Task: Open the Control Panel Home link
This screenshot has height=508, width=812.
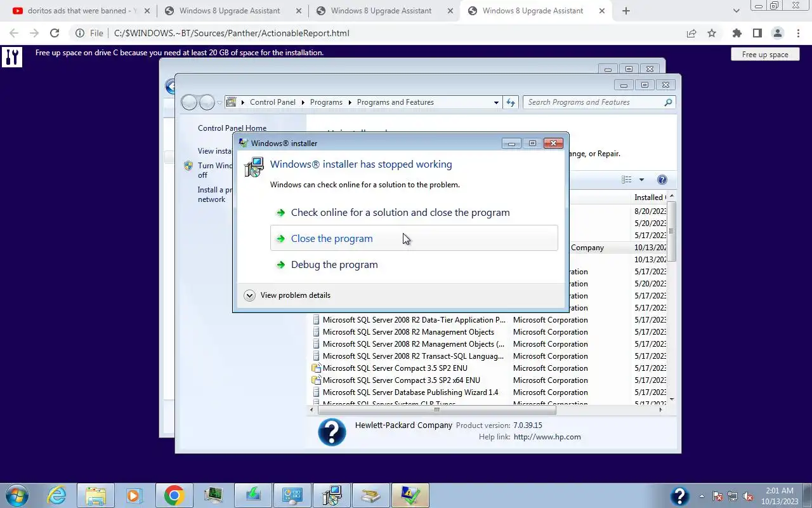Action: [x=232, y=128]
